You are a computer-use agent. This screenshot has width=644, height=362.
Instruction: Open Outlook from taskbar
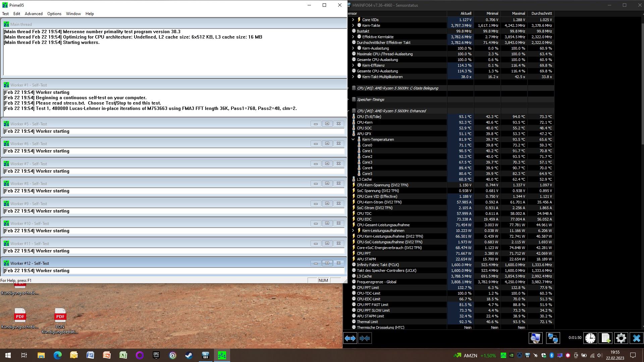coord(74,355)
